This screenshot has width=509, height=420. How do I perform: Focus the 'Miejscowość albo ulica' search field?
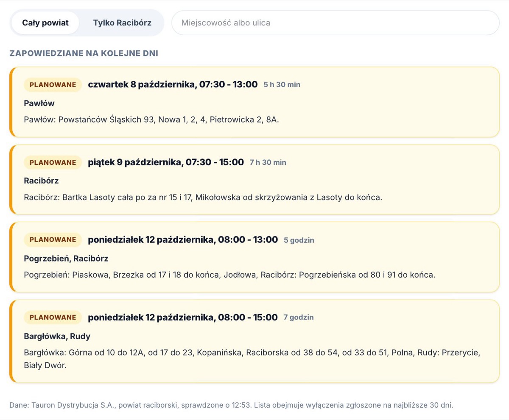335,23
